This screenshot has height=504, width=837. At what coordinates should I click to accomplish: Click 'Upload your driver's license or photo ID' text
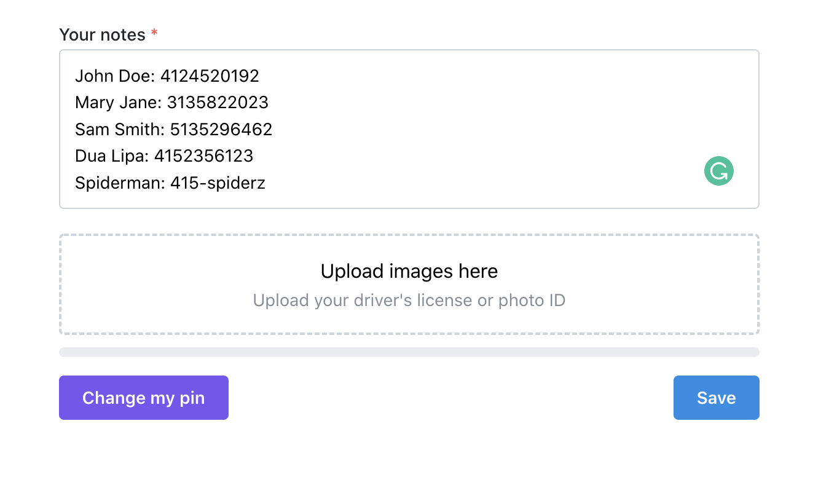tap(409, 301)
